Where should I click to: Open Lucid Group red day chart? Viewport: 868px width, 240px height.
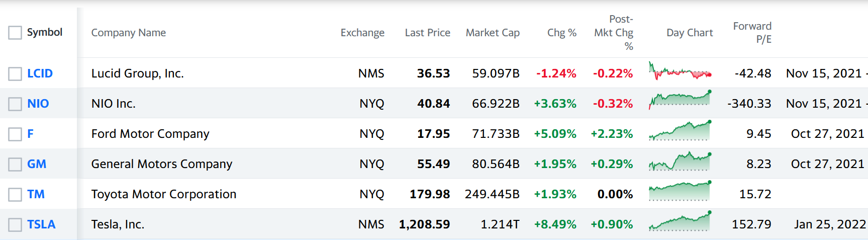pos(680,72)
